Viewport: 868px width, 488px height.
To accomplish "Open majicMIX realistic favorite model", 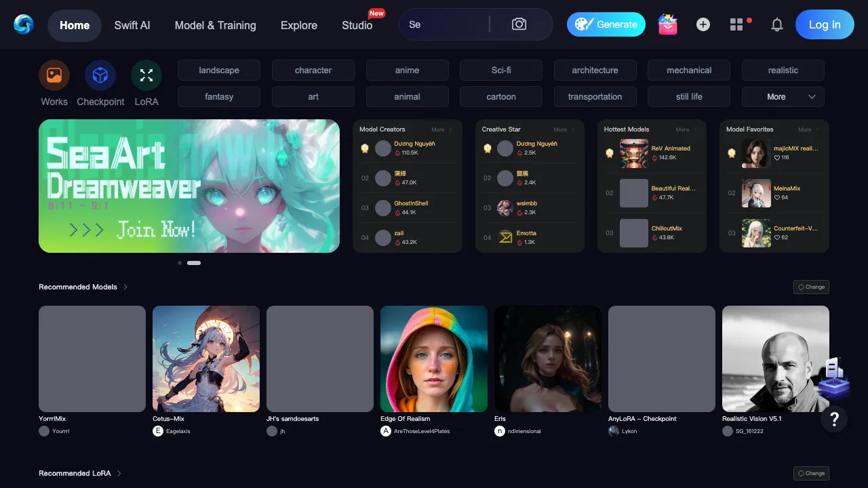I will 774,153.
